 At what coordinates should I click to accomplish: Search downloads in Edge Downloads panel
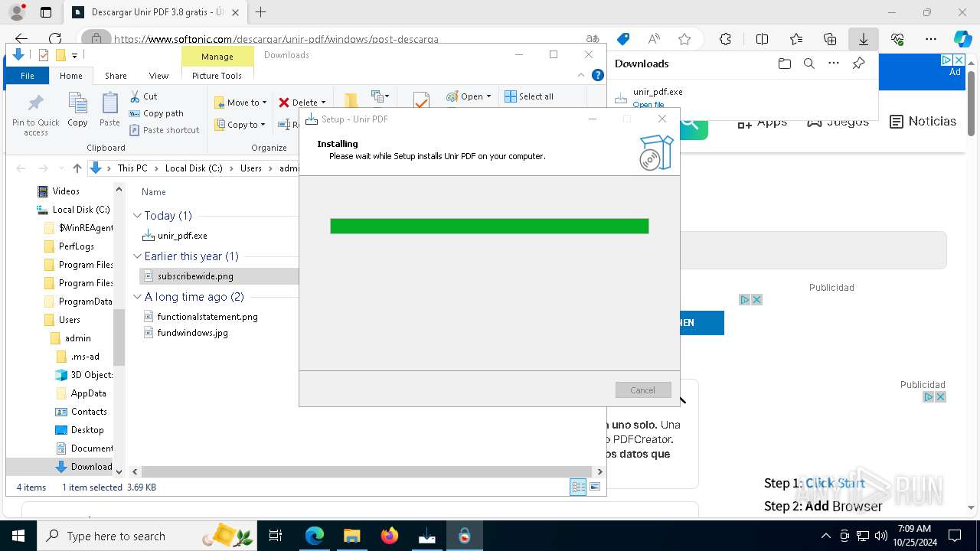pyautogui.click(x=808, y=64)
